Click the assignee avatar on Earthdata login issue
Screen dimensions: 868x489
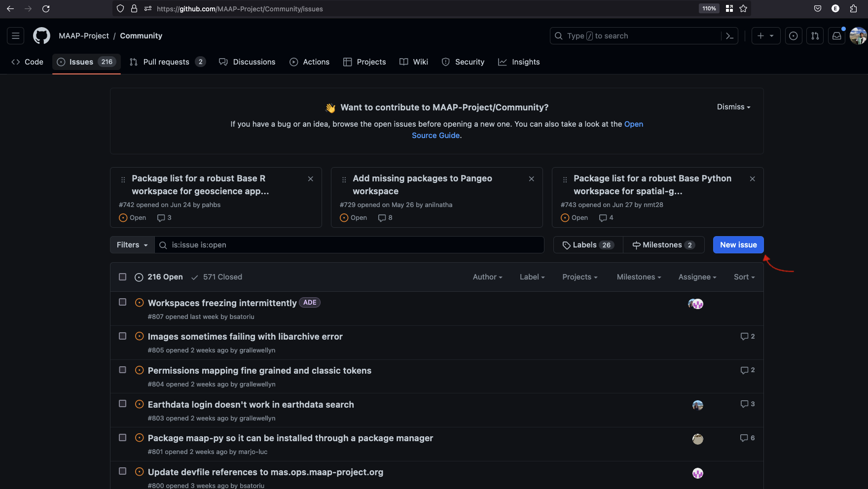(698, 405)
